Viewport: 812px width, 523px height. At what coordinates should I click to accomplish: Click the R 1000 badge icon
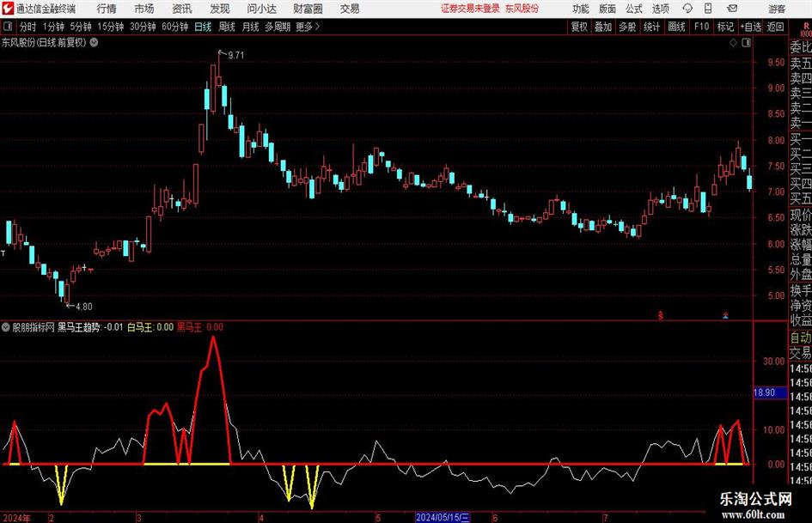point(806,29)
